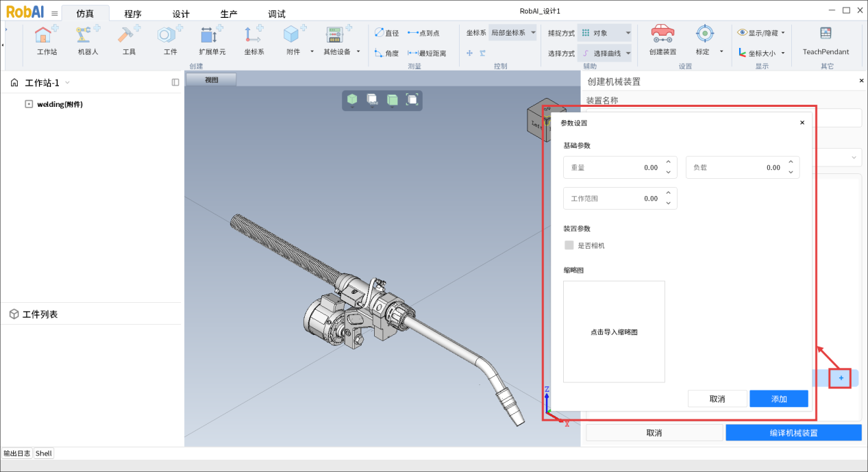Viewport: 868px width, 472px height.
Task: Add a 工件 workpiece
Action: [170, 40]
